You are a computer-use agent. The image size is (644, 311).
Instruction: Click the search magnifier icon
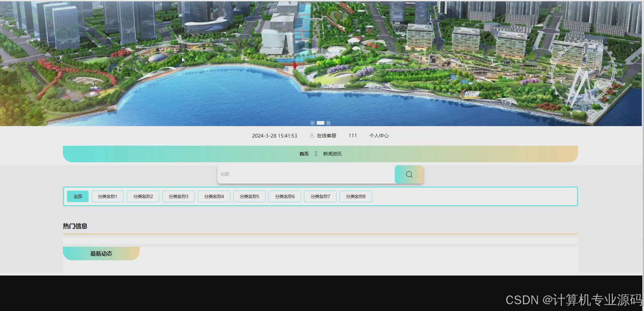[409, 174]
